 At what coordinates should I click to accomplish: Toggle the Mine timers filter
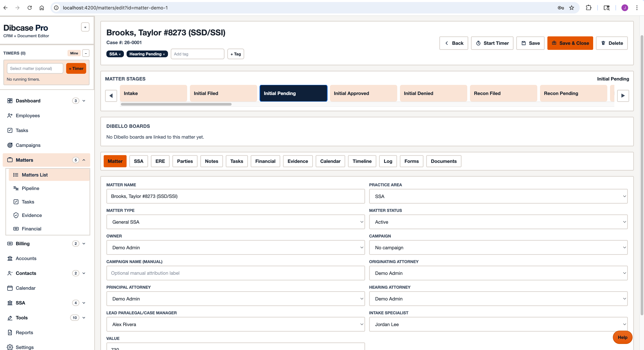coord(74,53)
